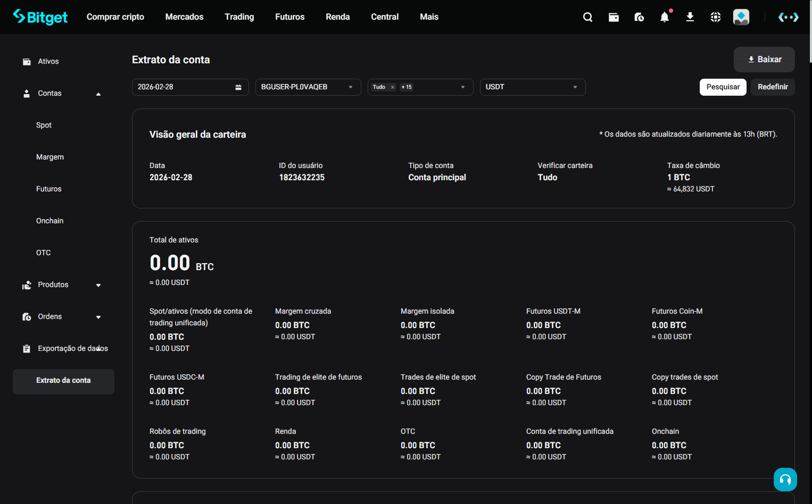Screen dimensions: 812x504
Task: Open the wallet icon in top bar
Action: pyautogui.click(x=614, y=17)
